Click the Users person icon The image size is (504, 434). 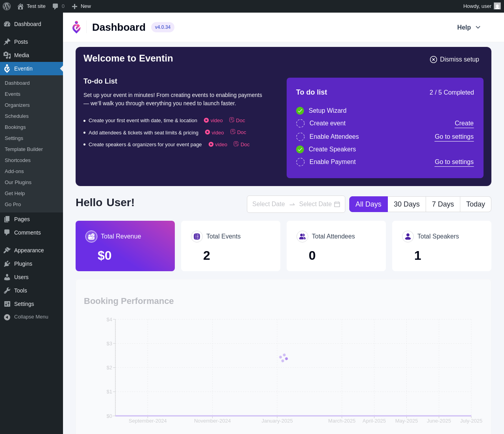pyautogui.click(x=7, y=277)
